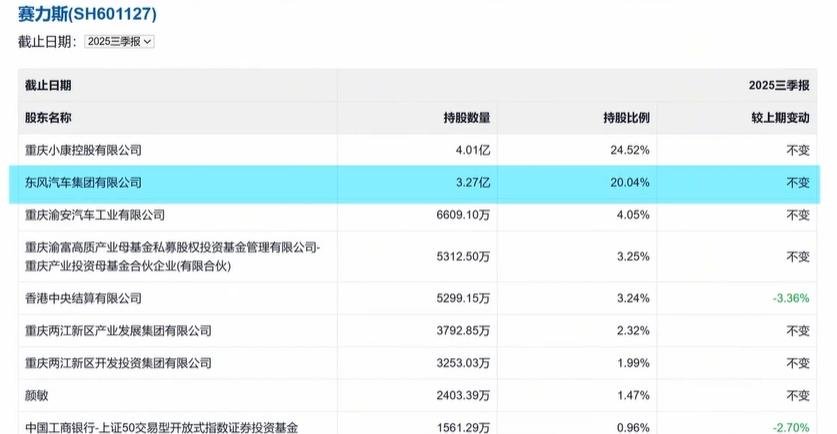The width and height of the screenshot is (837, 434).
Task: Click 不变 in the 东风汽车集团 row
Action: click(x=798, y=183)
